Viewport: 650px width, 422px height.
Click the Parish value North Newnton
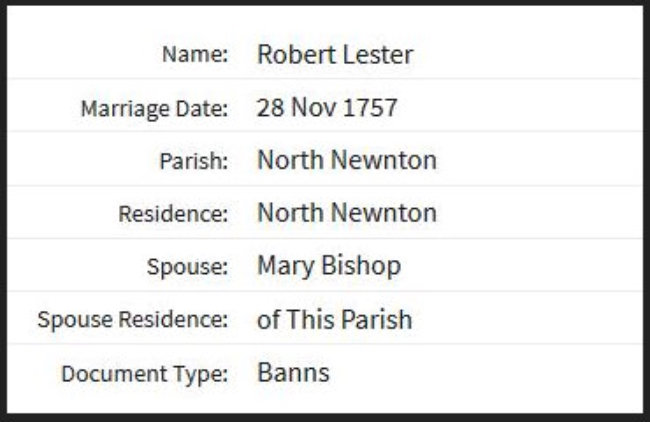[347, 160]
